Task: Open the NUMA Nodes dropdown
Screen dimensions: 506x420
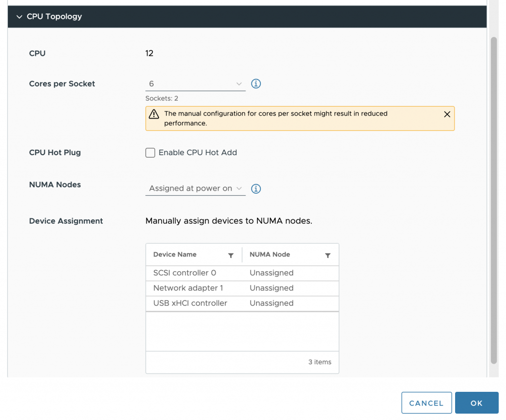Action: [195, 189]
